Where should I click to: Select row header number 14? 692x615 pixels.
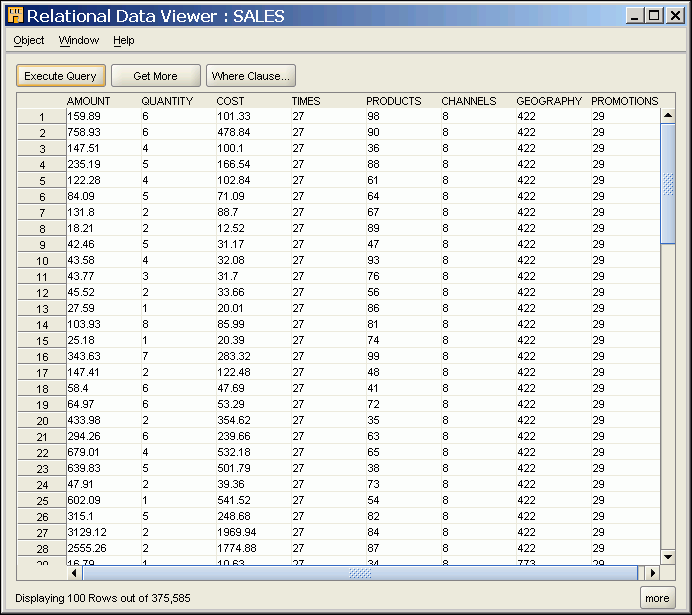(x=42, y=325)
